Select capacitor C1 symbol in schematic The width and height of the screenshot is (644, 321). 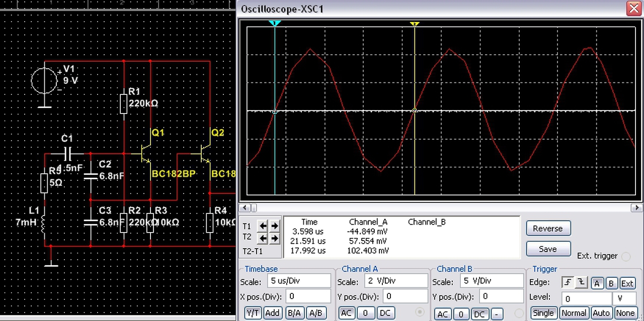click(68, 153)
